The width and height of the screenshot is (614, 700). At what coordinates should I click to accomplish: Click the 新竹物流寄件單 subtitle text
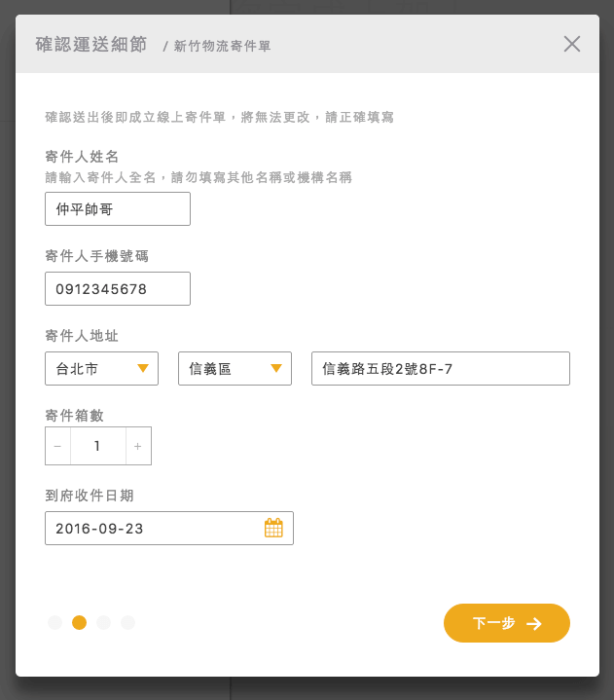click(222, 46)
